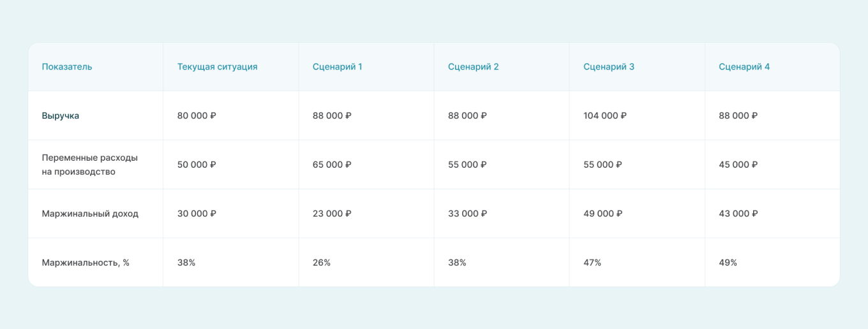Click the 47% margin value
The height and width of the screenshot is (329, 868).
(x=592, y=263)
